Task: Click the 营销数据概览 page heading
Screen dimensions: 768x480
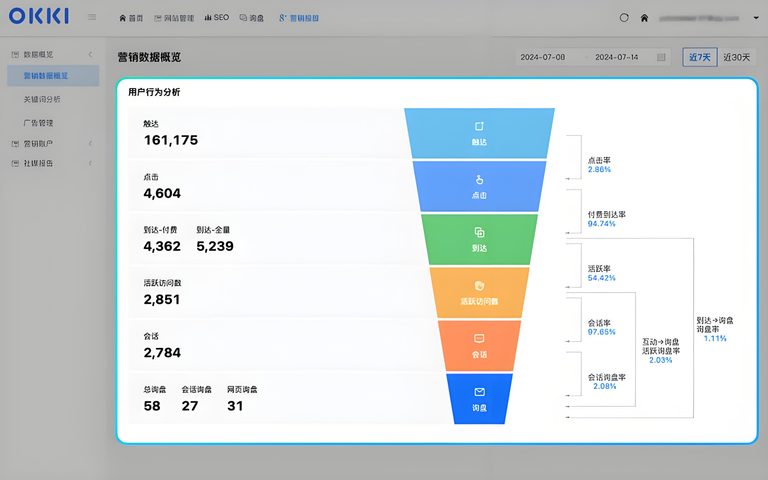Action: 149,57
